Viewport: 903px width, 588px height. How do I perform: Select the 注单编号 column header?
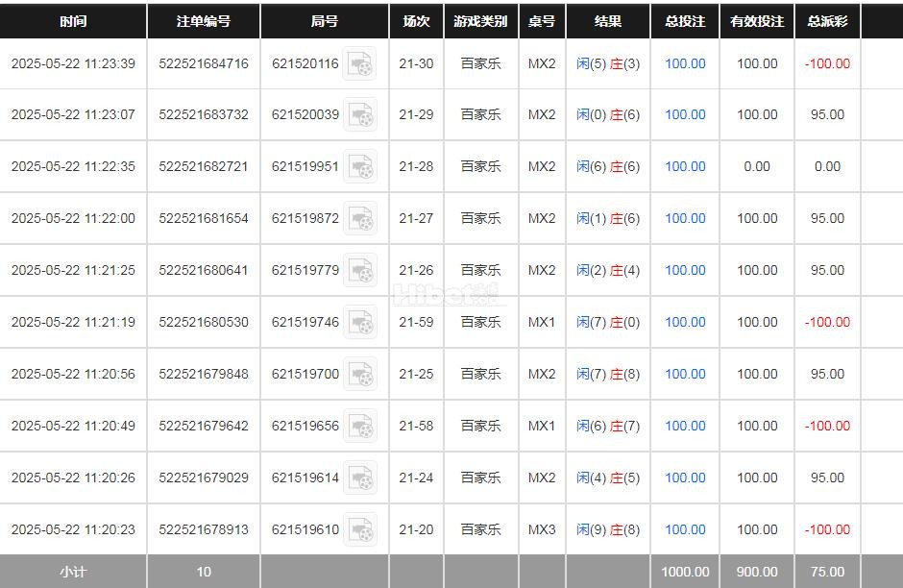204,21
